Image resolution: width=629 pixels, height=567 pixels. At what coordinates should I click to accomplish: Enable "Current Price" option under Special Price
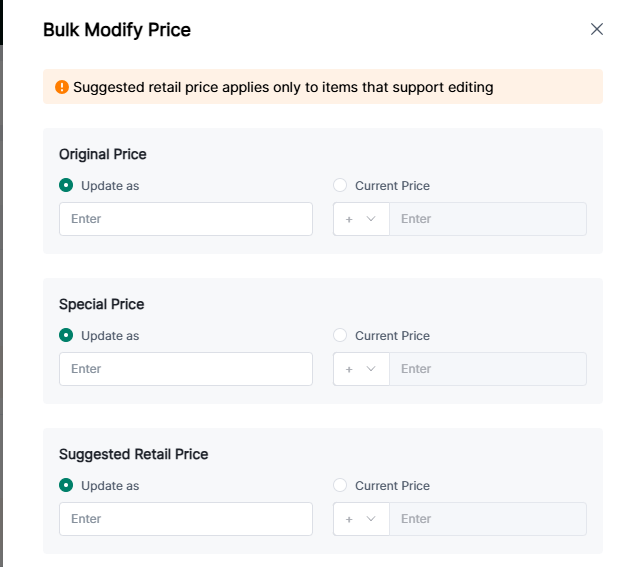340,335
